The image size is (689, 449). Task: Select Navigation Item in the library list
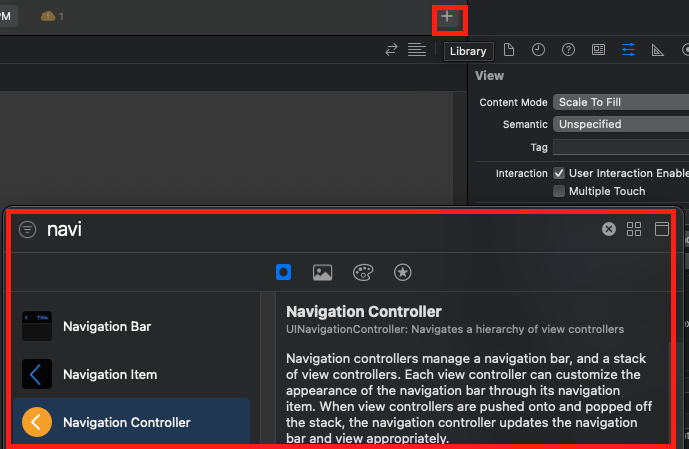[x=131, y=374]
